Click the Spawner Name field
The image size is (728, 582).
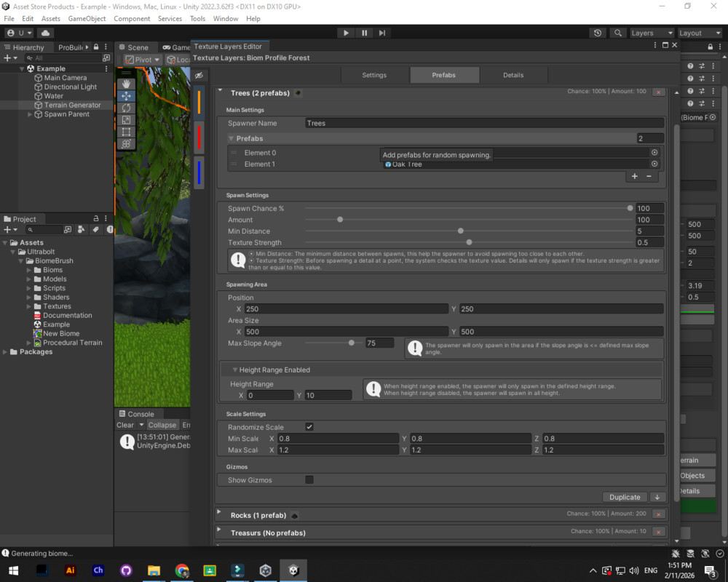point(484,124)
